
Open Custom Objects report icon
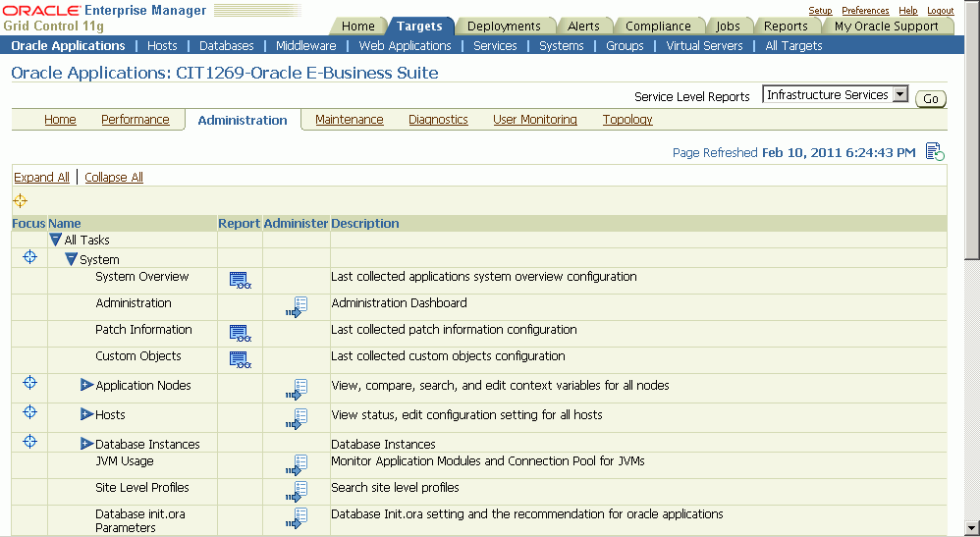tap(240, 359)
